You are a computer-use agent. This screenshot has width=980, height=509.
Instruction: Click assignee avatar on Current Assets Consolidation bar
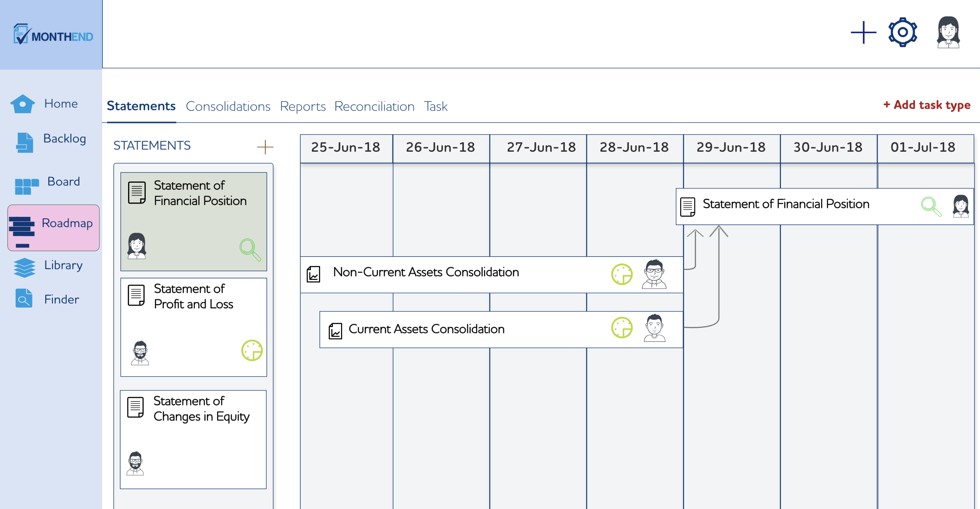[x=654, y=328]
